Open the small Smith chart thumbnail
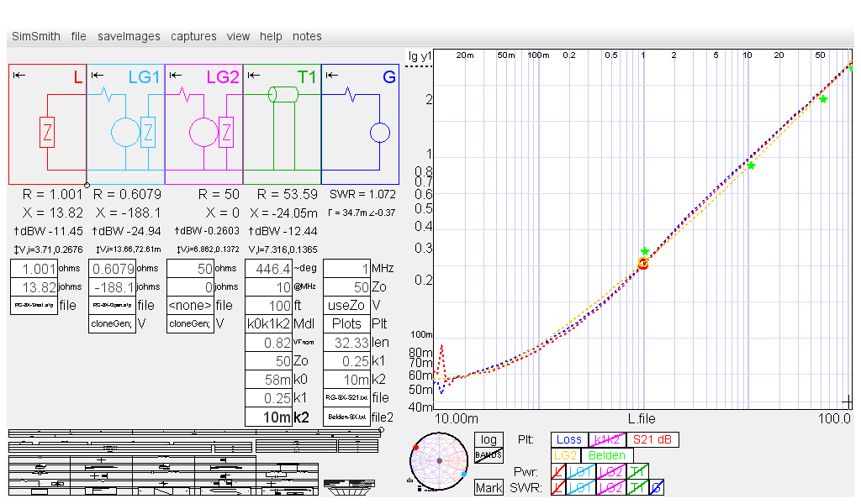Screen dimensions: 861x504 click(439, 461)
